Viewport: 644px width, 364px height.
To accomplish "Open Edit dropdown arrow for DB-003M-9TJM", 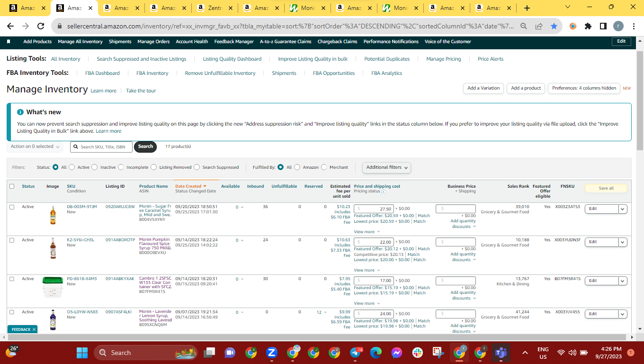I will point(623,209).
